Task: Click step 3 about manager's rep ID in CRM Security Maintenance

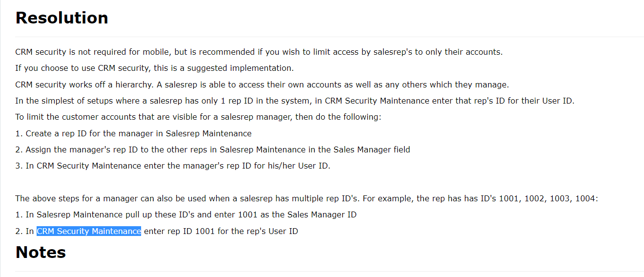Action: (173, 166)
